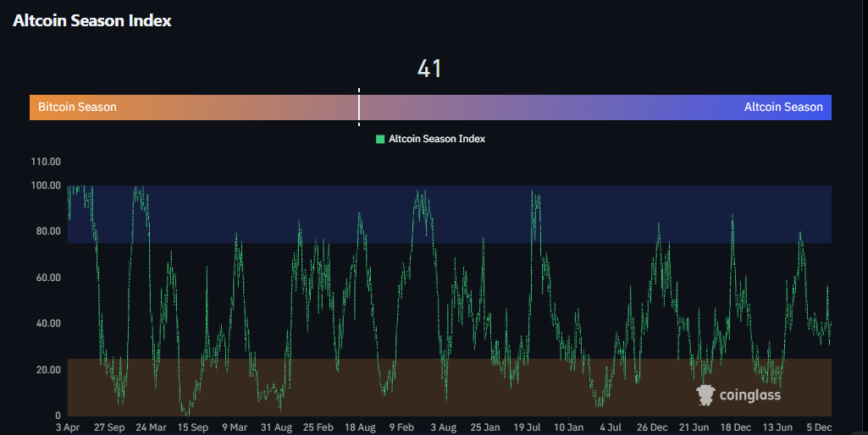Image resolution: width=868 pixels, height=435 pixels.
Task: Click the Altcoin Season Index title
Action: click(x=92, y=20)
